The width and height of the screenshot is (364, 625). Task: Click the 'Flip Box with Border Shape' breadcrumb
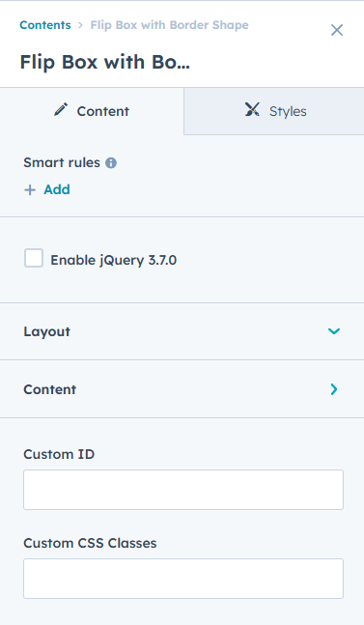(169, 25)
